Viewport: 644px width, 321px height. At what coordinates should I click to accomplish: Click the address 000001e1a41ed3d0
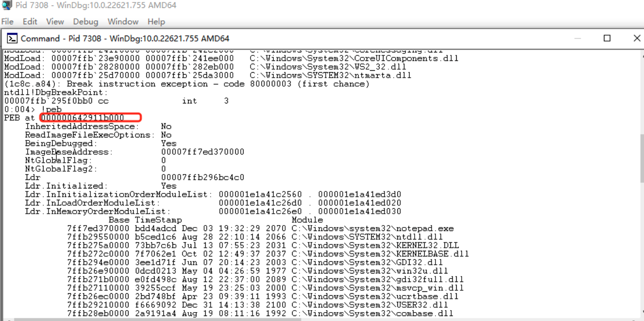pyautogui.click(x=360, y=194)
